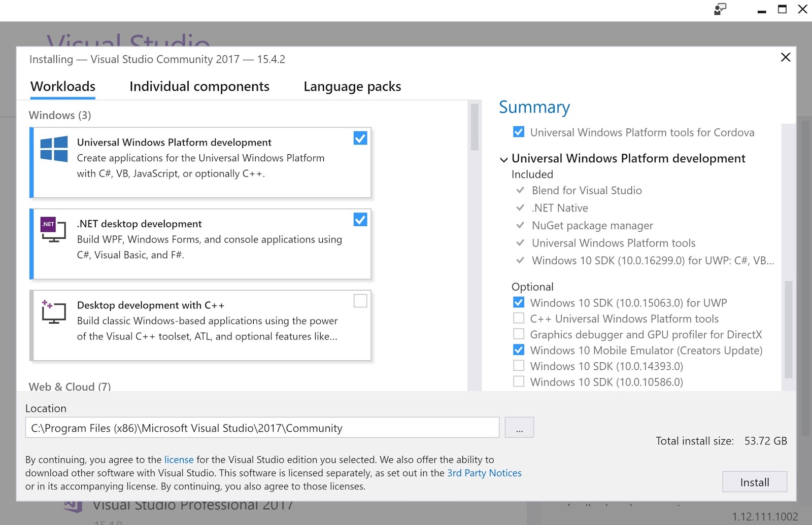Open the license link

coord(179,460)
